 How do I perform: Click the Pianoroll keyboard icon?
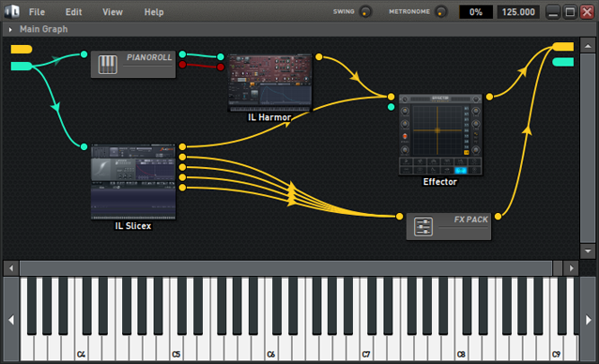[x=108, y=65]
